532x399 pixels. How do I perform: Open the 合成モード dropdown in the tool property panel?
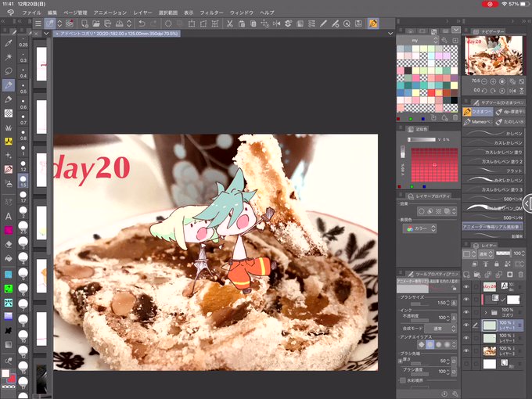coord(442,329)
